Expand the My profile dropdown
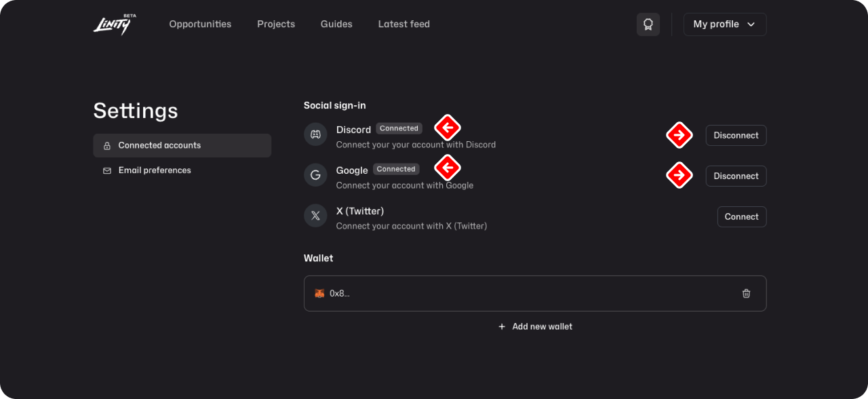 (x=724, y=24)
